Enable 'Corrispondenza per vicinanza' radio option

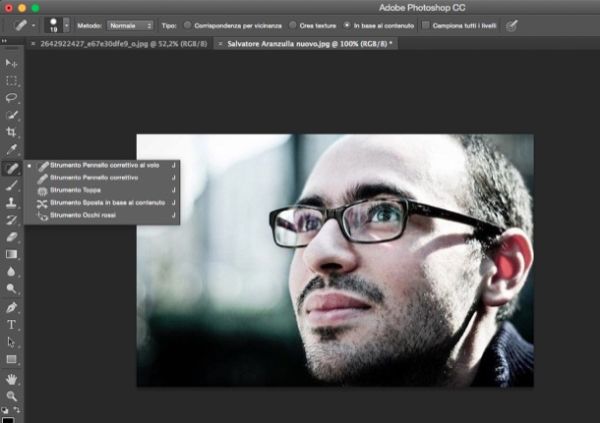(x=188, y=24)
